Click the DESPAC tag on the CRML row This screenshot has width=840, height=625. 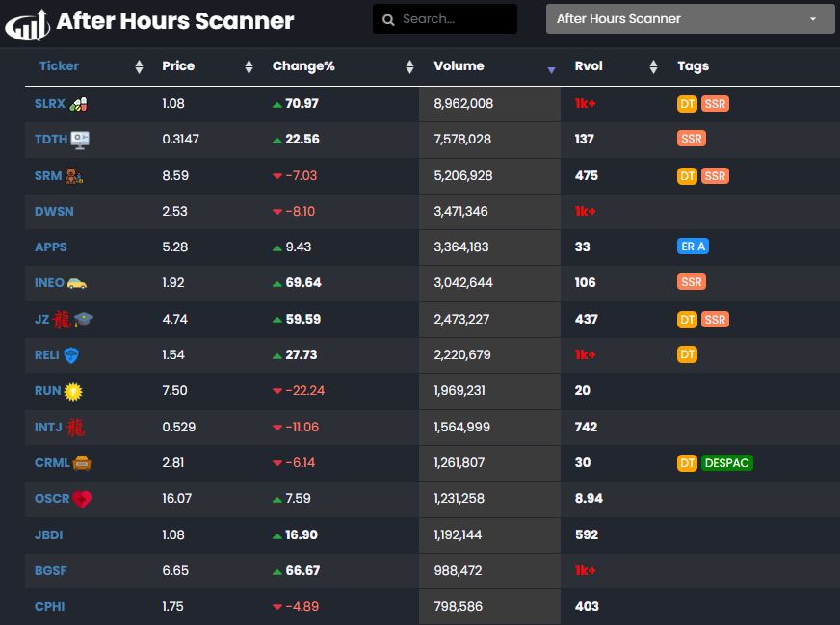click(727, 462)
